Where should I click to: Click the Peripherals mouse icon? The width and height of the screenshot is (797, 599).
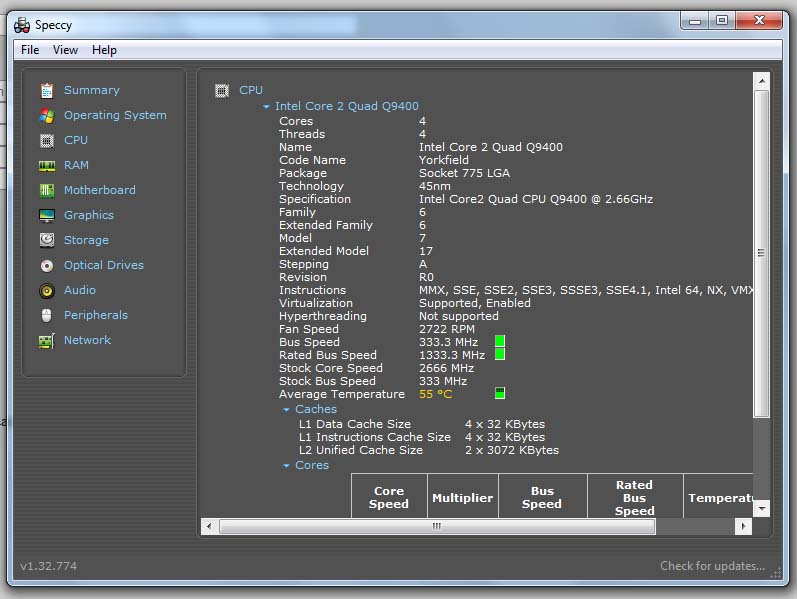(x=47, y=315)
